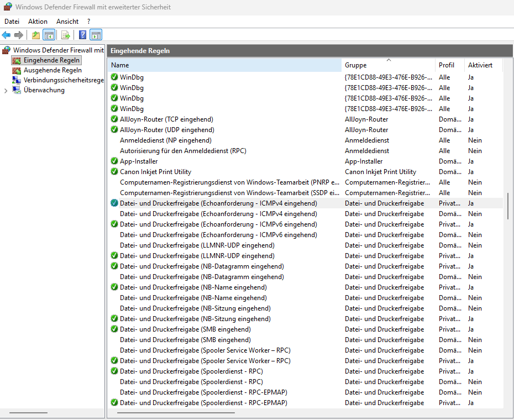Select the Computernamen-Registrierungsdienst (SSDP ei...) rule

[x=229, y=193]
